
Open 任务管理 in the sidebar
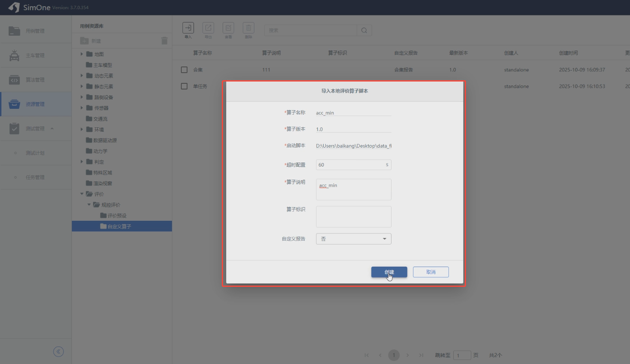(x=36, y=177)
